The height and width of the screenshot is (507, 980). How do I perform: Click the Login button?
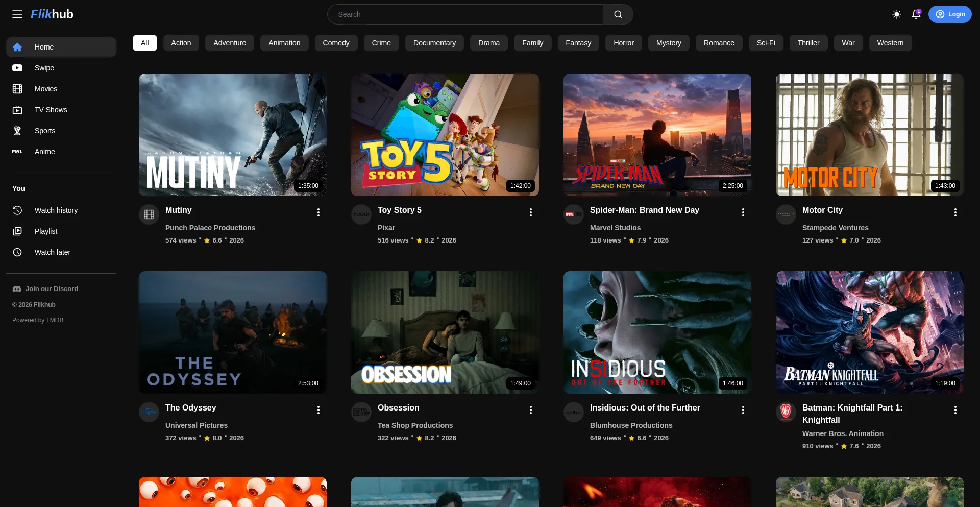tap(950, 14)
